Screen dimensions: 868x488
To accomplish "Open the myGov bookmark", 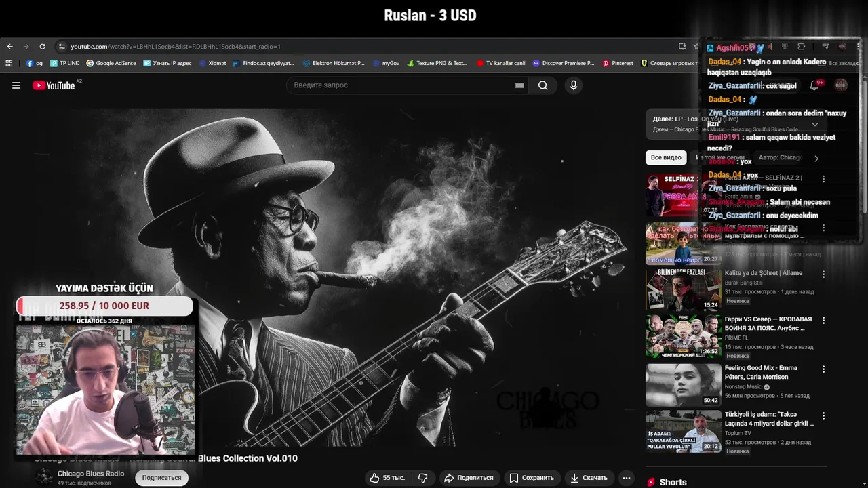I will pos(386,63).
